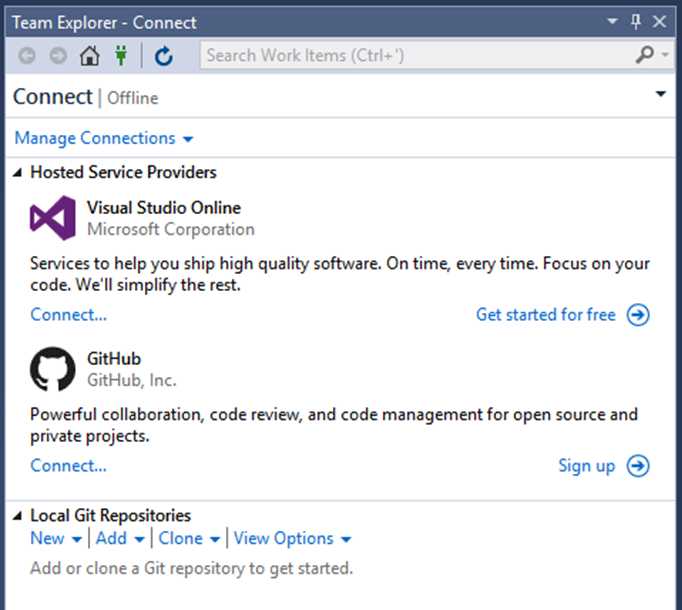Open the Clone repository dropdown
This screenshot has width=682, height=610.
(189, 539)
